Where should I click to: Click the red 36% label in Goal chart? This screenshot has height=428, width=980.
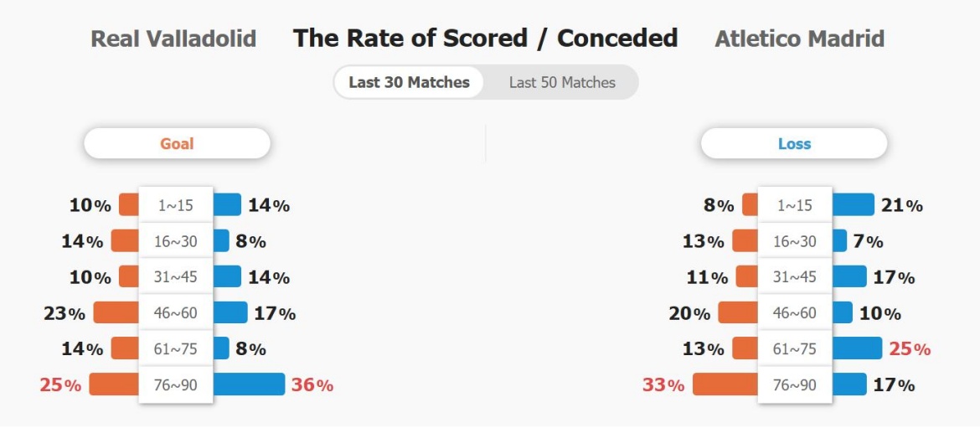click(x=312, y=385)
